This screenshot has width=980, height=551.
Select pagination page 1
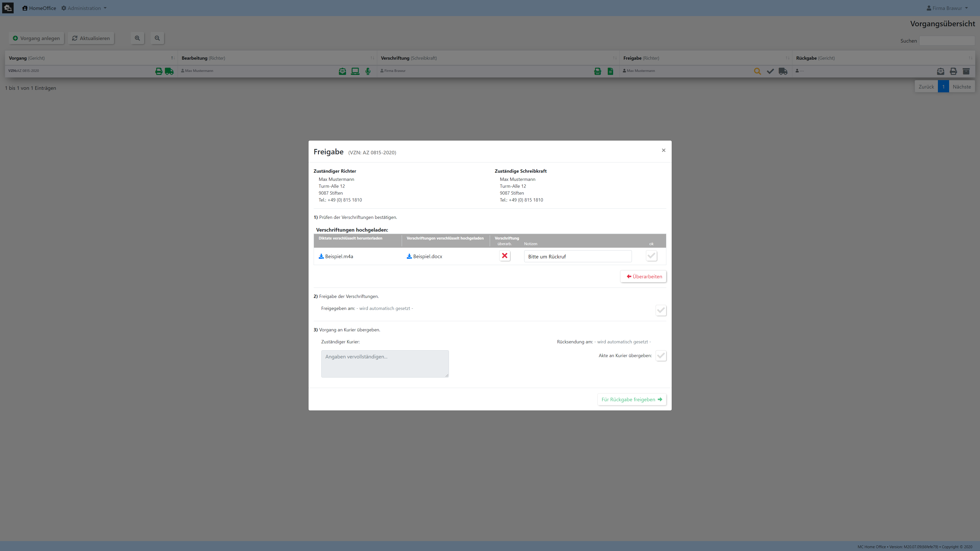click(943, 87)
